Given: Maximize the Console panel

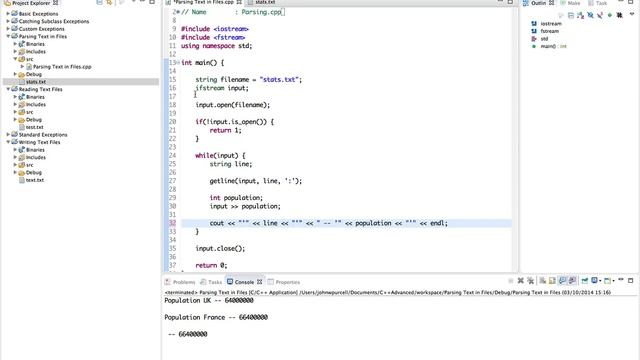Looking at the screenshot, I should [x=631, y=280].
